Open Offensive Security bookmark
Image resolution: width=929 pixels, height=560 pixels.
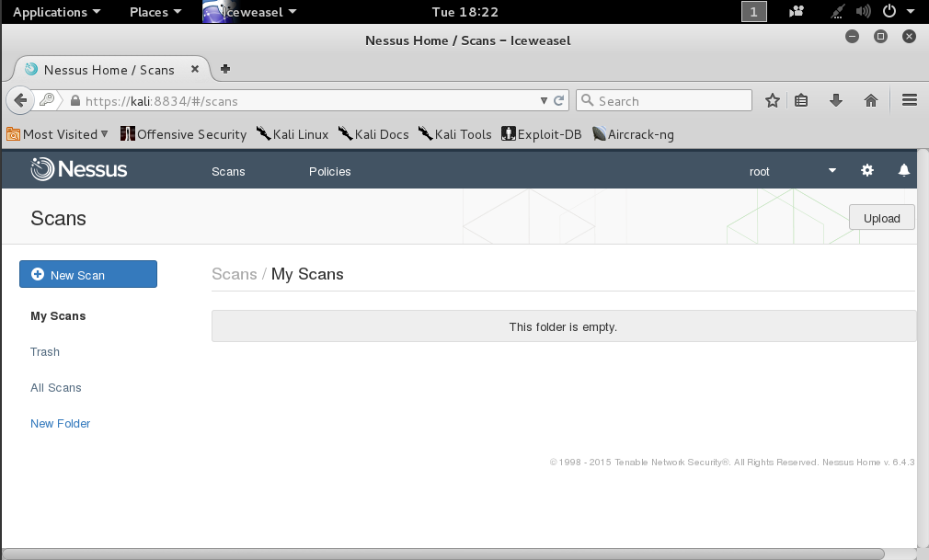click(x=183, y=134)
